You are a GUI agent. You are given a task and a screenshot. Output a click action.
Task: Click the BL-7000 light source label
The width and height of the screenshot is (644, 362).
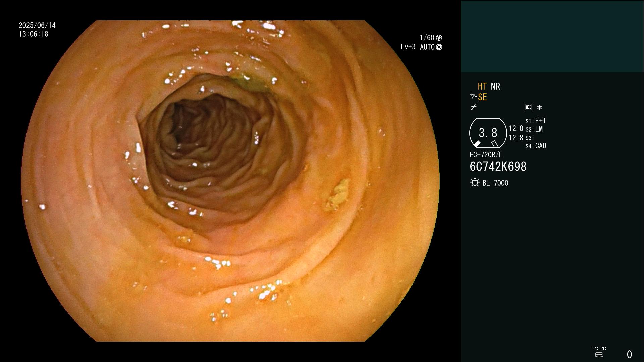click(x=495, y=183)
